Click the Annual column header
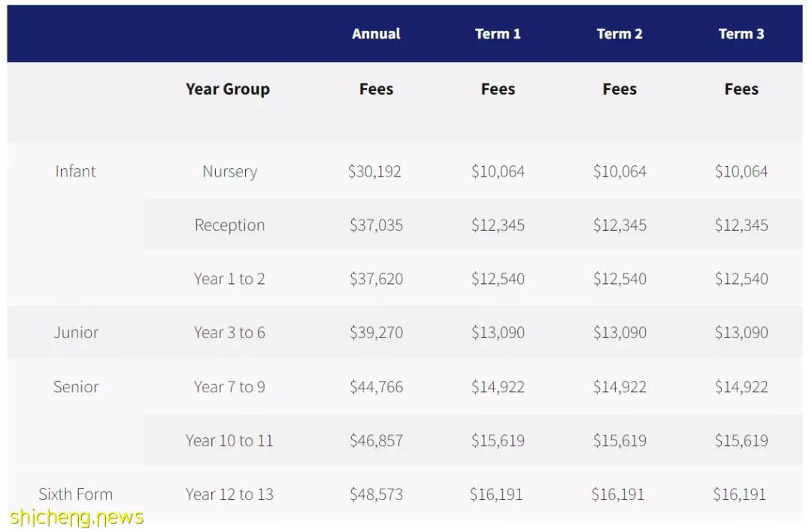This screenshot has width=812, height=532. (376, 34)
